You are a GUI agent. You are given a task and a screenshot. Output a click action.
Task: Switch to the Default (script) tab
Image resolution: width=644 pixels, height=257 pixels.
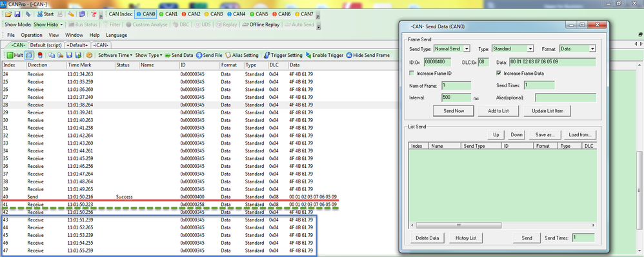pos(46,45)
